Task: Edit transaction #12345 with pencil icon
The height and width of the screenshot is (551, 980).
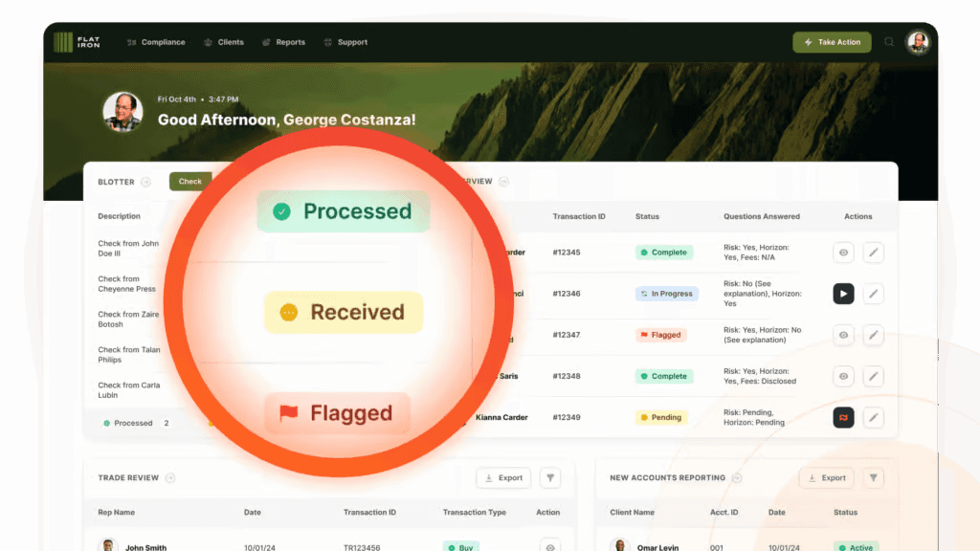Action: pyautogui.click(x=873, y=253)
